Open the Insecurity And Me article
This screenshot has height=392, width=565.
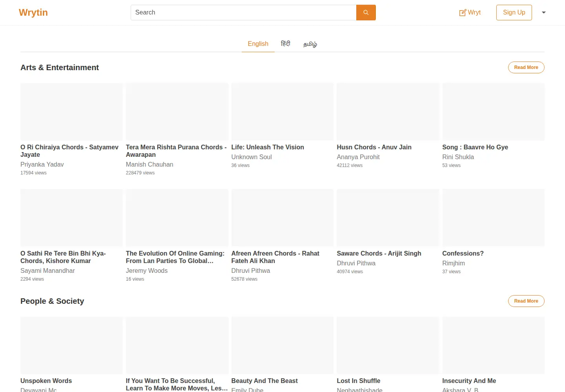click(x=469, y=381)
